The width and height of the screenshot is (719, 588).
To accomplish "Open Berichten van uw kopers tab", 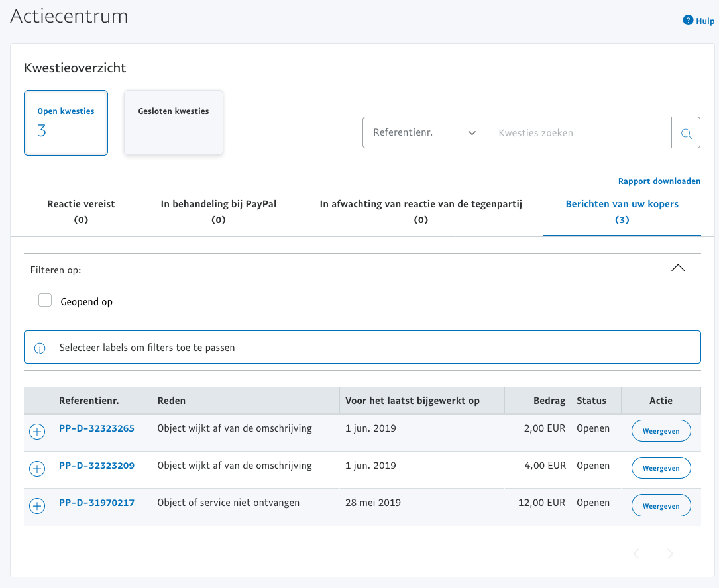I will click(622, 212).
